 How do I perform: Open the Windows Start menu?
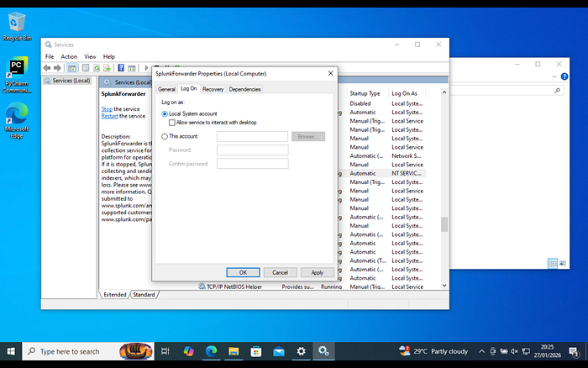[x=11, y=351]
